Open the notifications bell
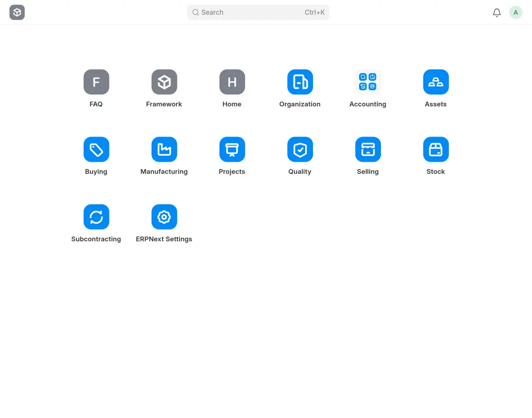 tap(497, 12)
